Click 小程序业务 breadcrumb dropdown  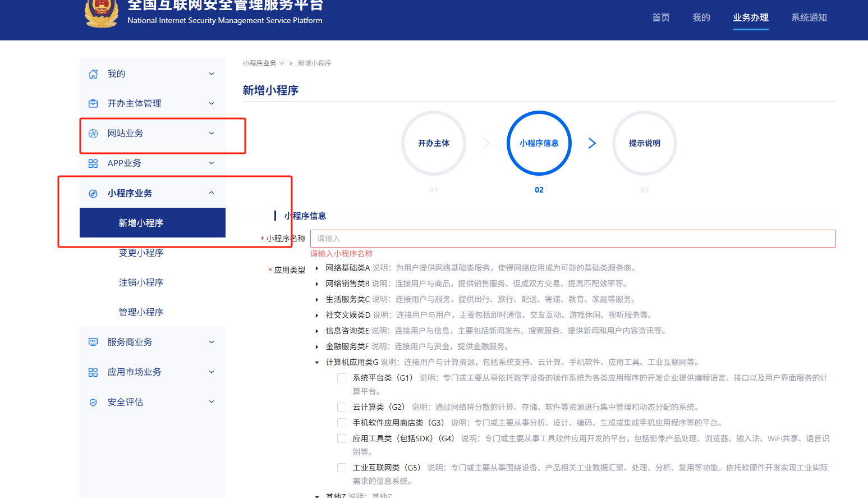click(264, 63)
